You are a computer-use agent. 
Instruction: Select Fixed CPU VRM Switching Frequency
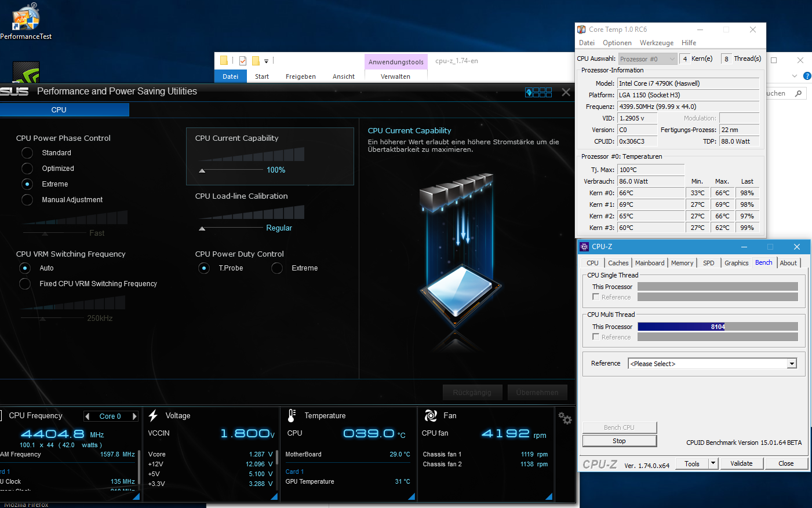tap(25, 284)
